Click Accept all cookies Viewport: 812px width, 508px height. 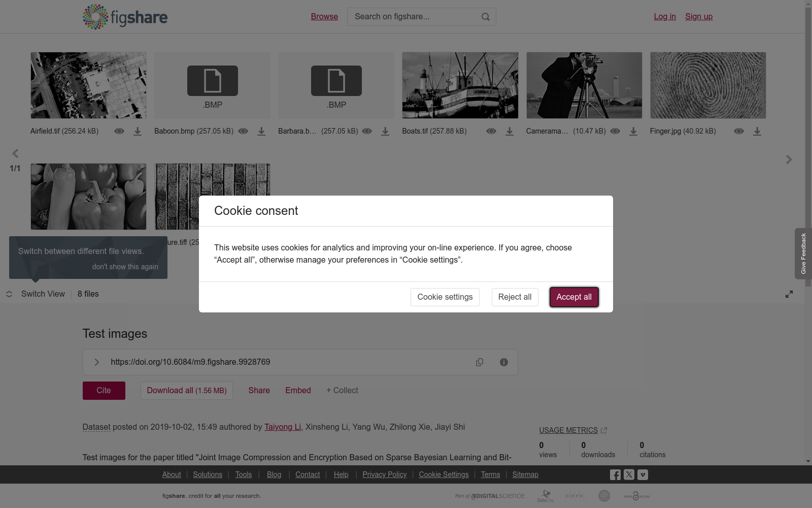tap(574, 297)
